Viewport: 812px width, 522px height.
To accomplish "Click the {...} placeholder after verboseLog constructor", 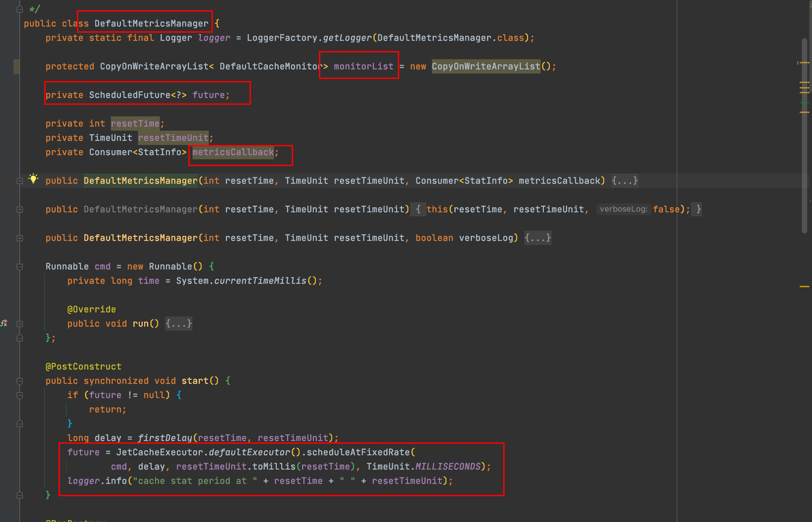I will pyautogui.click(x=538, y=238).
